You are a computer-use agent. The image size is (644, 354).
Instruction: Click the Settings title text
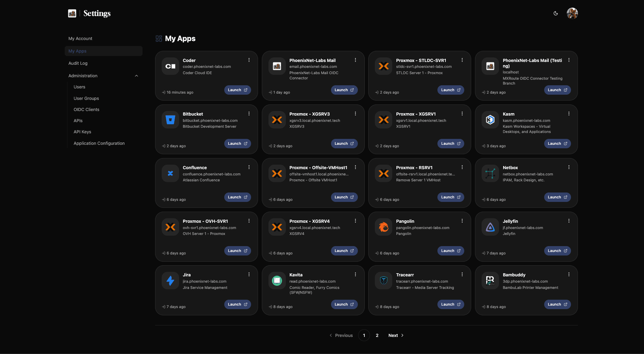[x=97, y=13]
